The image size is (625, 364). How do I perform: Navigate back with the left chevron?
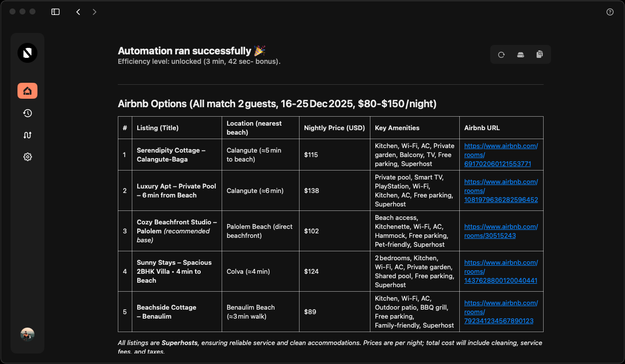pos(78,12)
